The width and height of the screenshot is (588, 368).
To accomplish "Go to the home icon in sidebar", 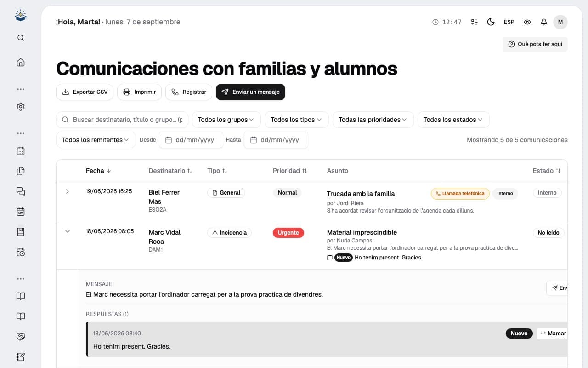I will (21, 63).
